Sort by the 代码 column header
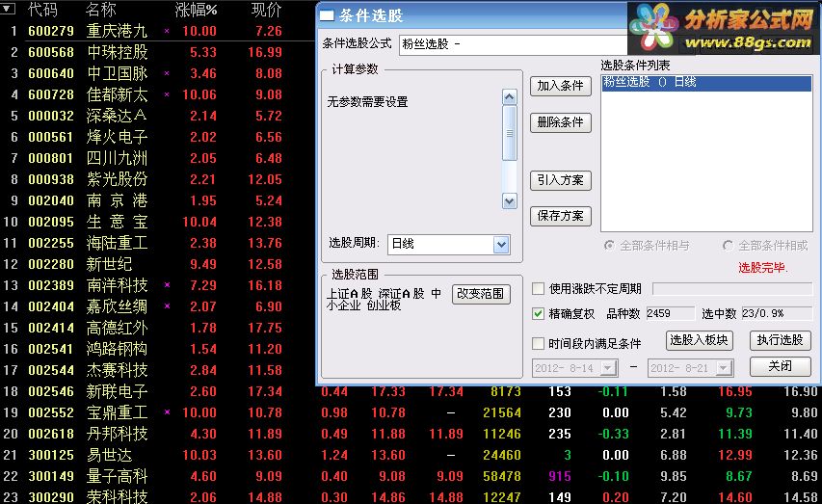This screenshot has width=822, height=504. tap(42, 10)
